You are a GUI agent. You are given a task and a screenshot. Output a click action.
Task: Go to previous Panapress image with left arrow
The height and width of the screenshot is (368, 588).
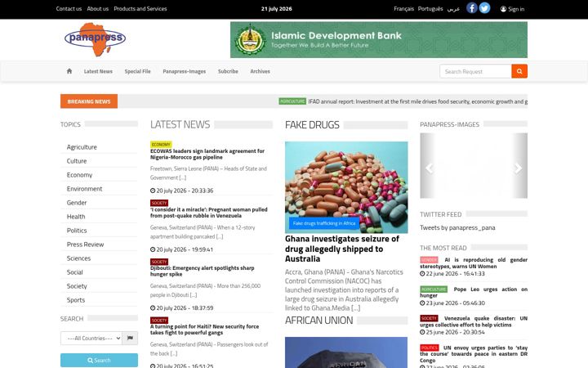[430, 168]
